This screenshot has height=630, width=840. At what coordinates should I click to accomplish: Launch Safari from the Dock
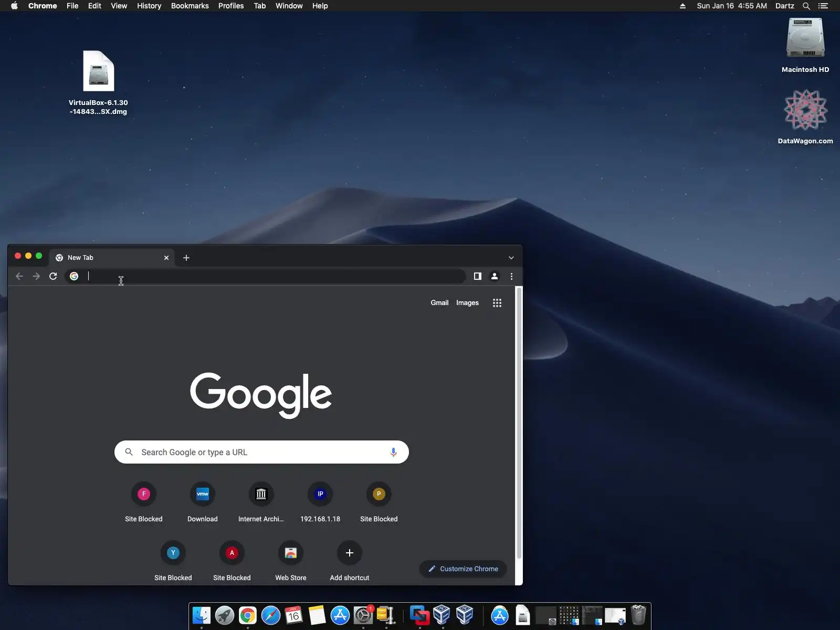271,615
